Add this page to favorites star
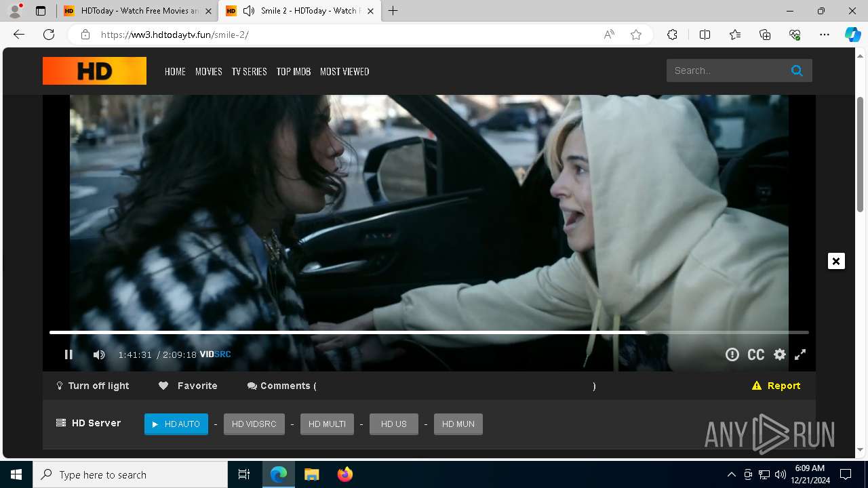The height and width of the screenshot is (488, 868). pyautogui.click(x=636, y=35)
